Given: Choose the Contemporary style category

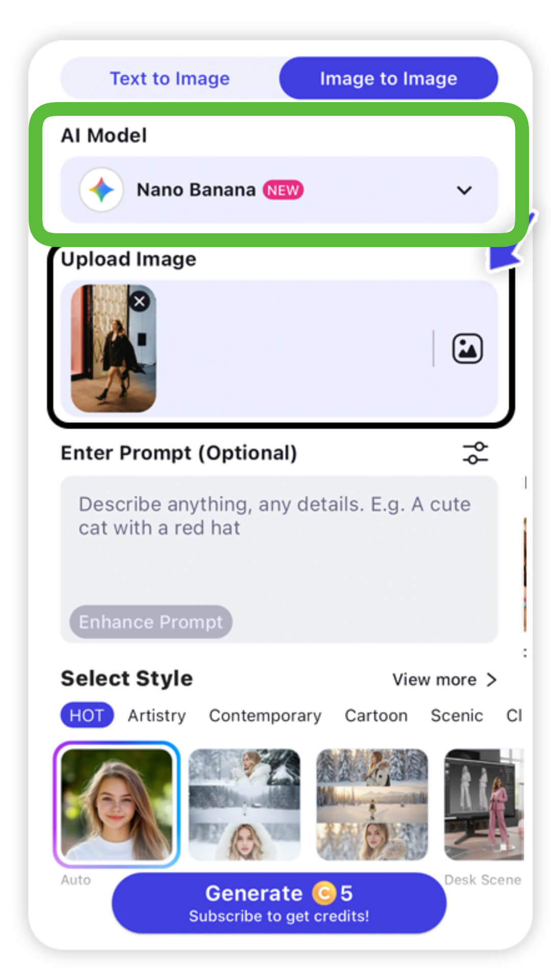Looking at the screenshot, I should pyautogui.click(x=265, y=716).
